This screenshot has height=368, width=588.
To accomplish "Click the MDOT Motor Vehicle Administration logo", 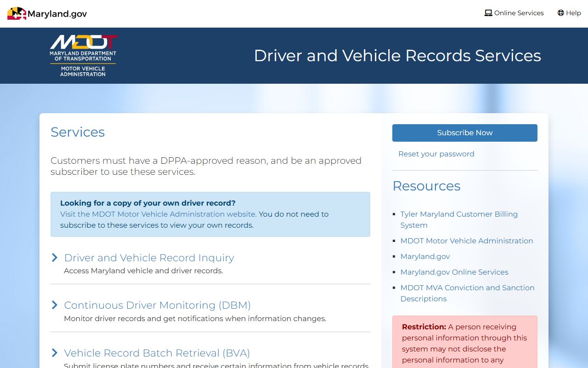I will (x=84, y=56).
